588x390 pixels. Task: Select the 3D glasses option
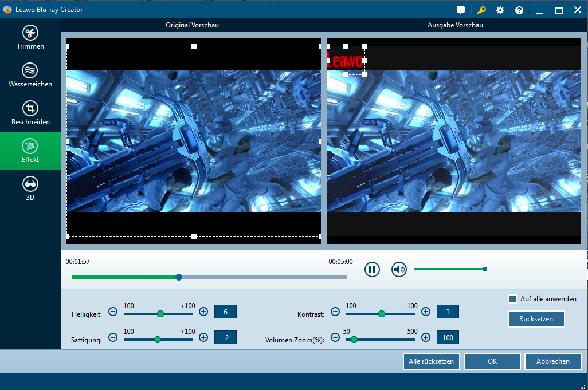30,188
